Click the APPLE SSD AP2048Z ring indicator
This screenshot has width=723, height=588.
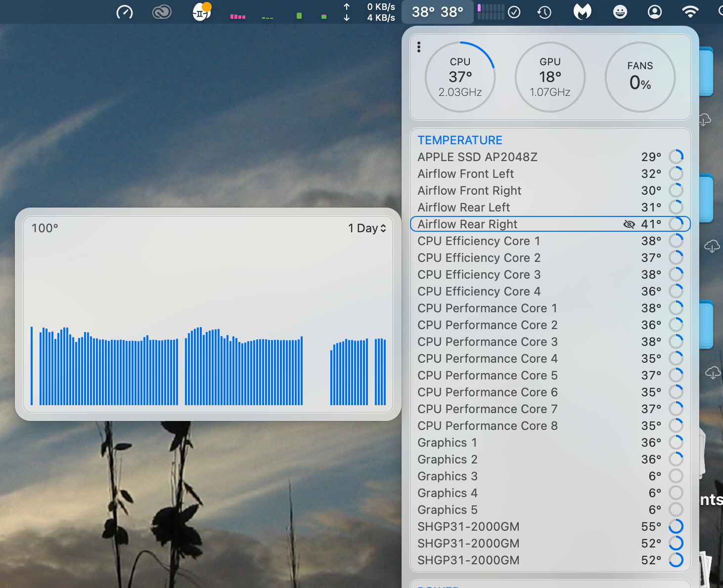[676, 157]
